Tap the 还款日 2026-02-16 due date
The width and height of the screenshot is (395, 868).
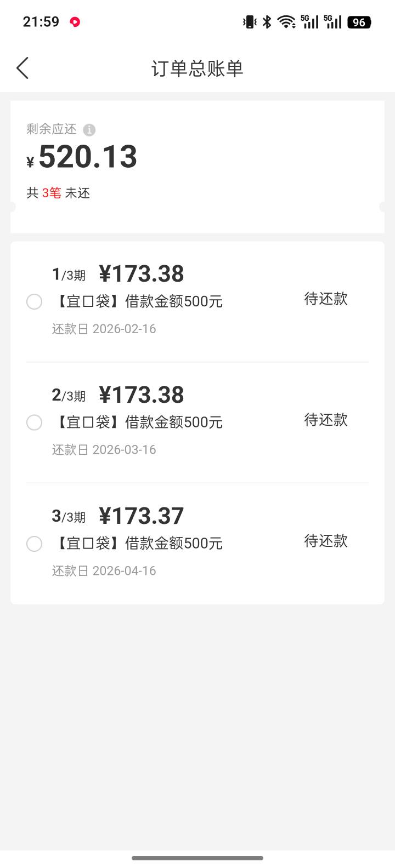[104, 329]
